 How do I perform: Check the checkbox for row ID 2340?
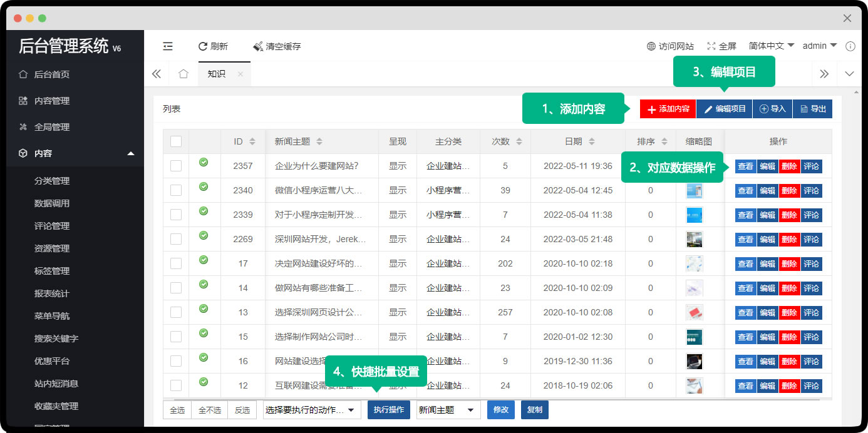pyautogui.click(x=176, y=190)
